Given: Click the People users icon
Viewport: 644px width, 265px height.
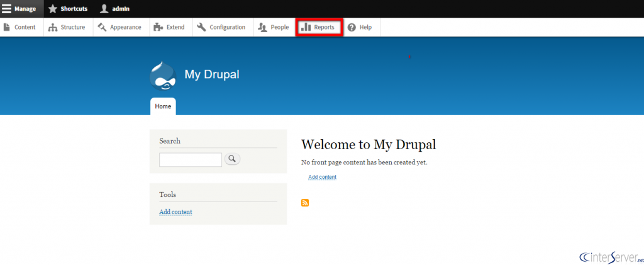Looking at the screenshot, I should (262, 27).
